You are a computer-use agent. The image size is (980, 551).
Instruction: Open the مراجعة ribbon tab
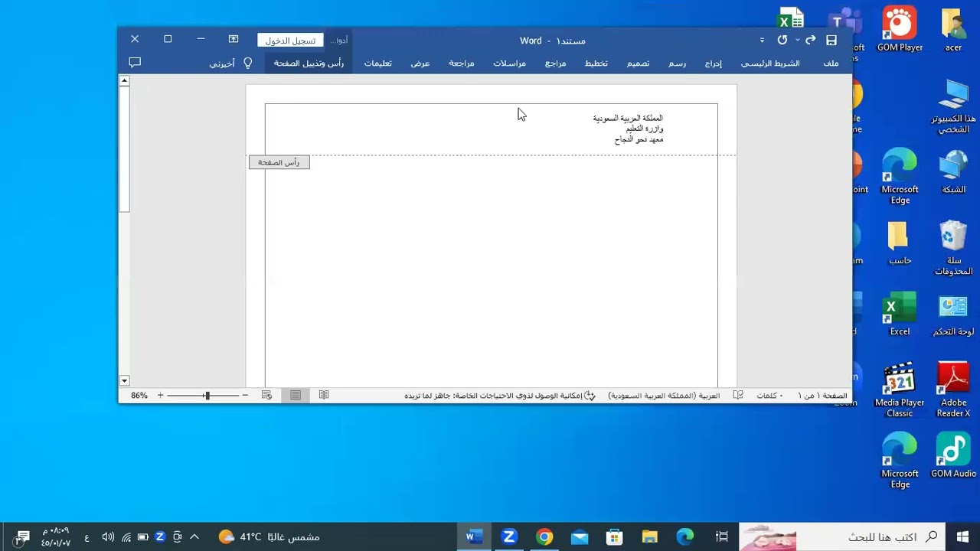pos(461,63)
